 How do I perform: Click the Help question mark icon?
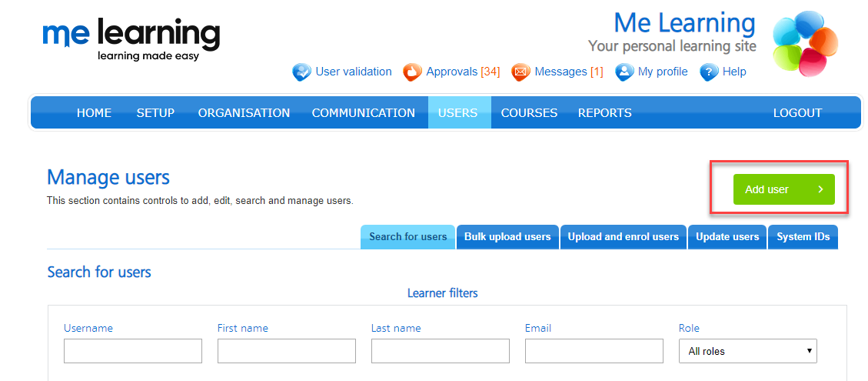coord(709,72)
